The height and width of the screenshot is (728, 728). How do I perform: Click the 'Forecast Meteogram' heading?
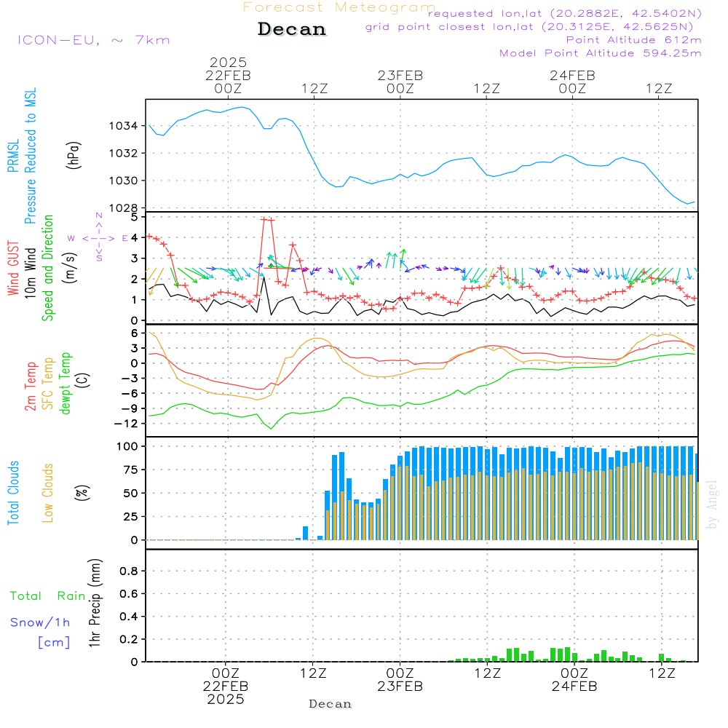tap(339, 7)
